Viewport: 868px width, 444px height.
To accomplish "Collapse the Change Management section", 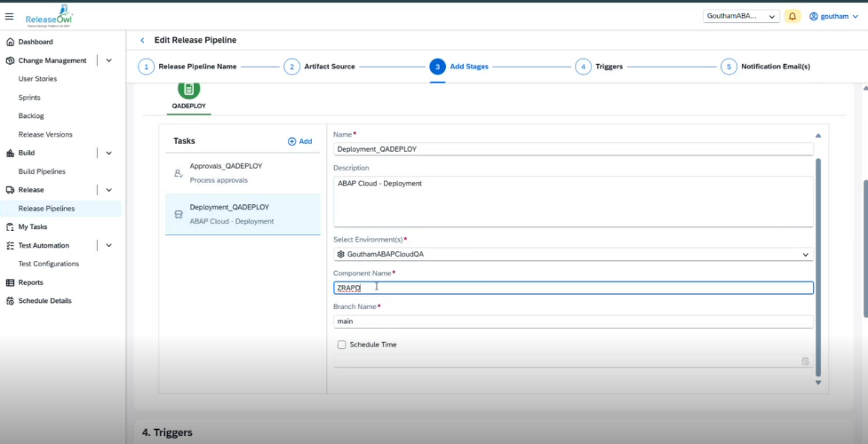I will pyautogui.click(x=109, y=60).
